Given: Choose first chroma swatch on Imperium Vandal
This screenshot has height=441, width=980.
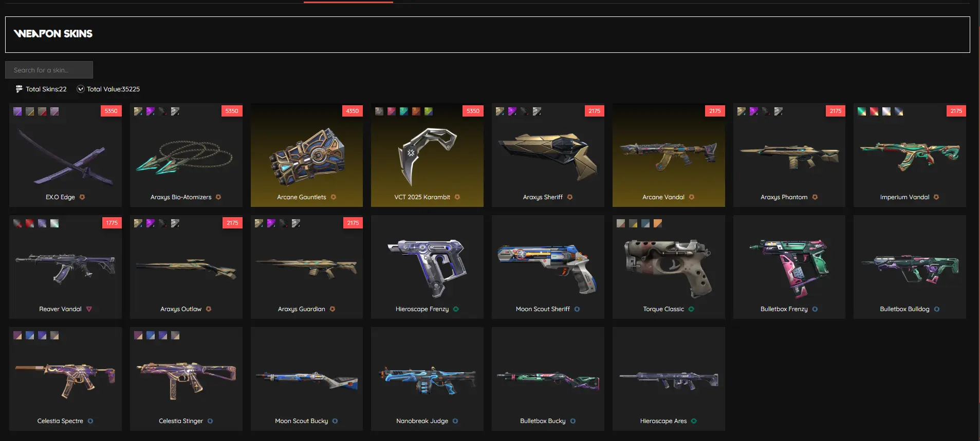Looking at the screenshot, I should coord(862,111).
